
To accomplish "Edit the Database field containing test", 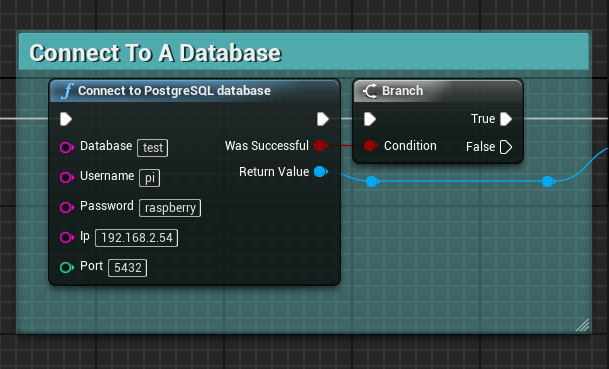I will 153,148.
